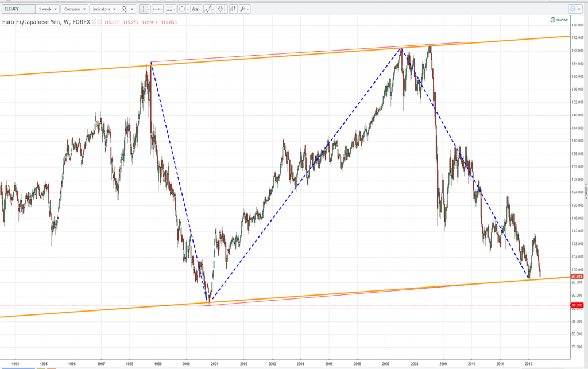Expand the trend line tool options arrow
This screenshot has height=369, width=588.
pyautogui.click(x=161, y=9)
